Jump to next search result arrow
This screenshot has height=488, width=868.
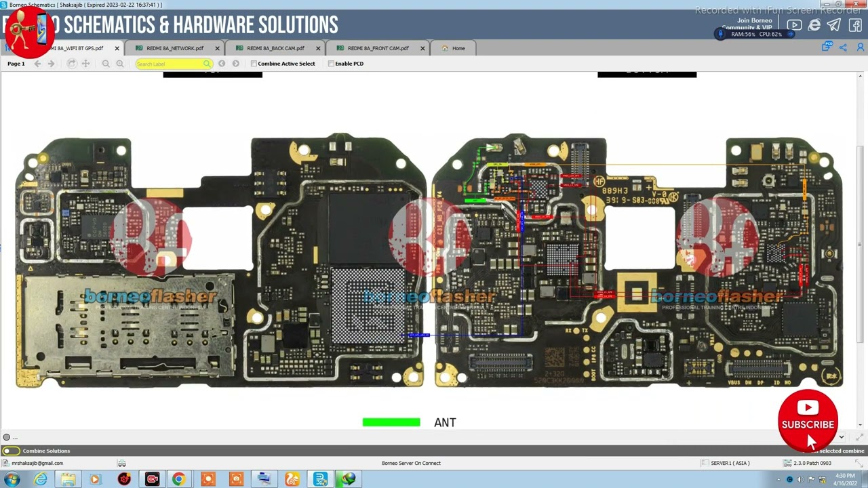coord(235,64)
